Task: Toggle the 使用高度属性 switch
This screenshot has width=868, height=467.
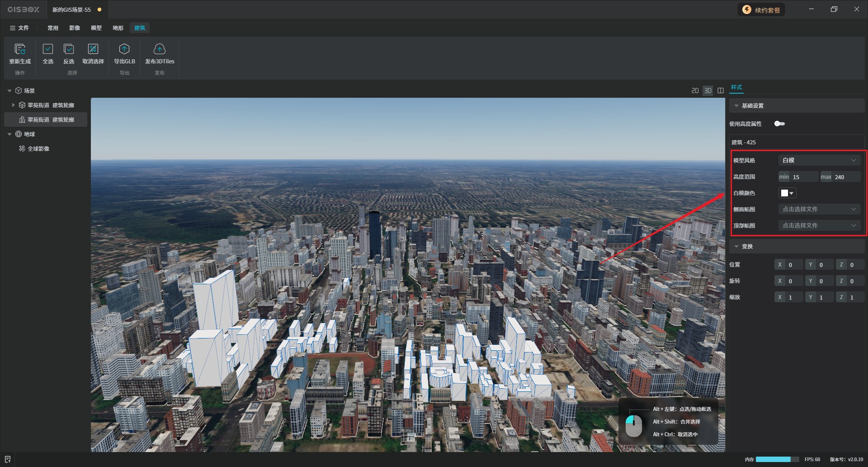Action: pos(779,124)
